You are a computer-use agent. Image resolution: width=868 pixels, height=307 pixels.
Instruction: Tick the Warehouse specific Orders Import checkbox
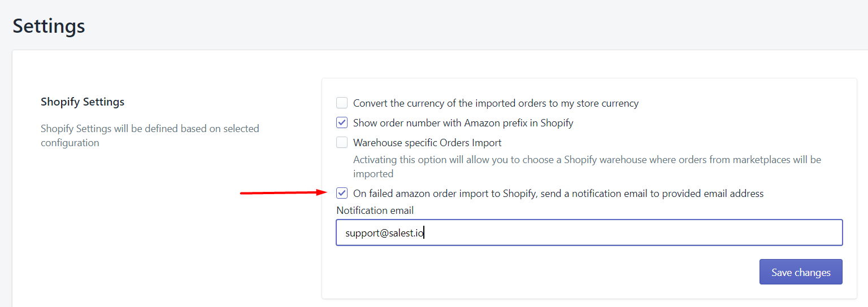pyautogui.click(x=342, y=142)
